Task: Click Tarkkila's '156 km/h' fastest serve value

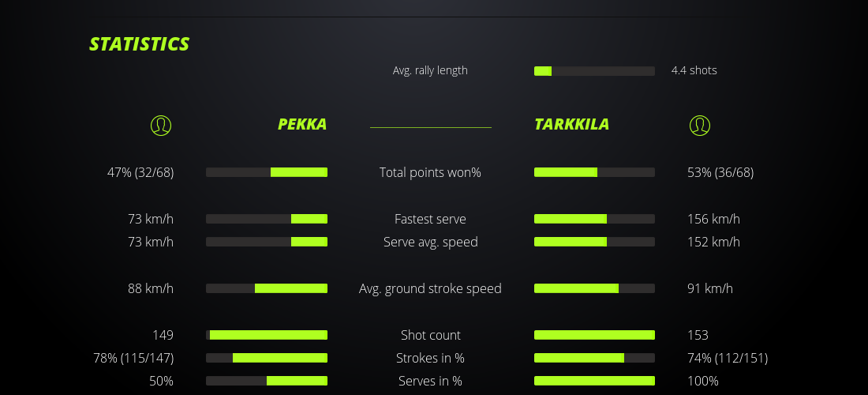Action: (x=713, y=219)
